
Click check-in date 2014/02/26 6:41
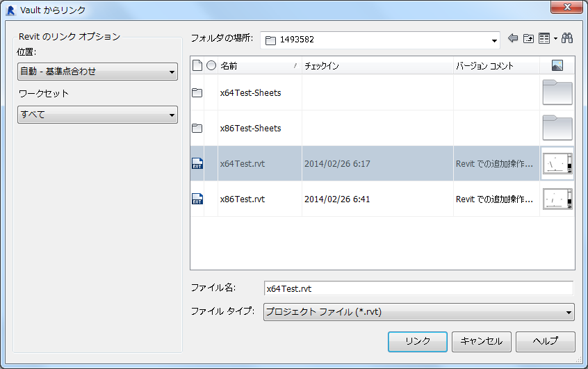337,199
